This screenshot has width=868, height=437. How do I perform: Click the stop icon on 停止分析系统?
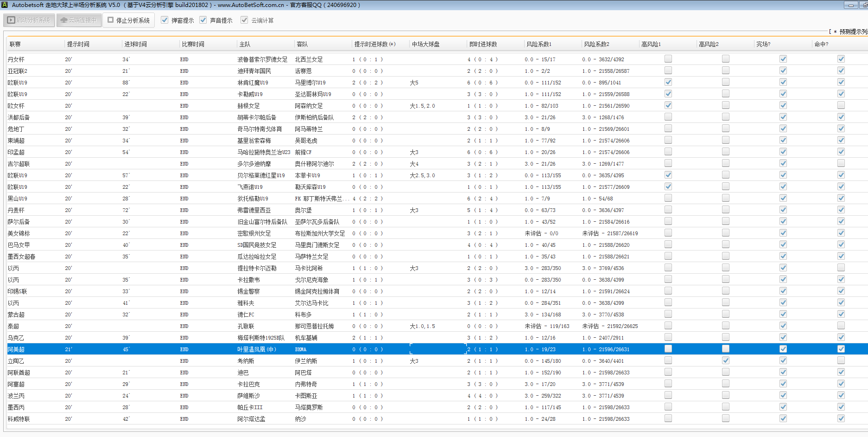[x=111, y=20]
